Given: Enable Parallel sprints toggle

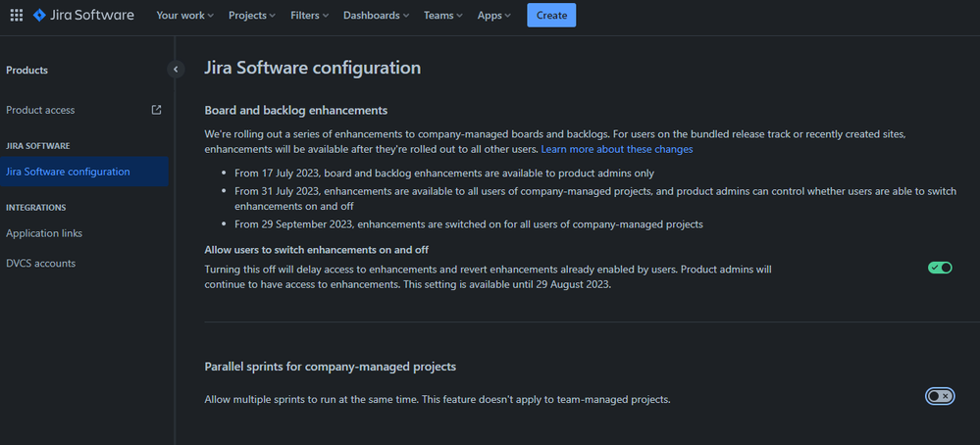Looking at the screenshot, I should click(x=940, y=396).
